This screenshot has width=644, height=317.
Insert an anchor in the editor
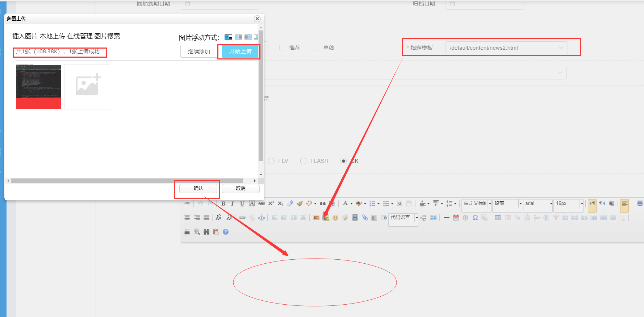pyautogui.click(x=262, y=218)
